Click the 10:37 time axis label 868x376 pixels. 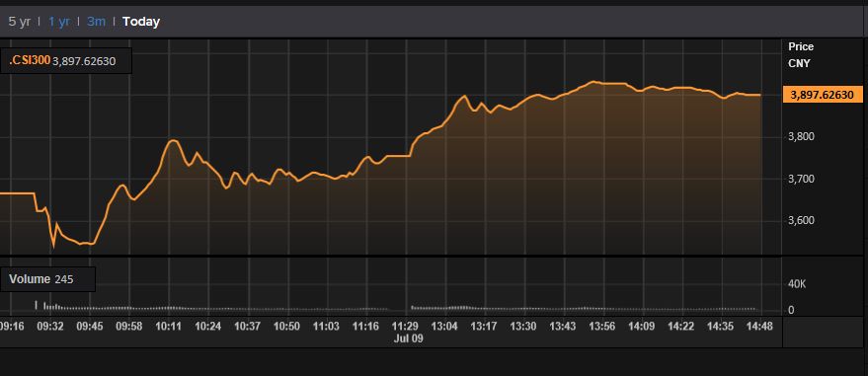click(x=248, y=327)
